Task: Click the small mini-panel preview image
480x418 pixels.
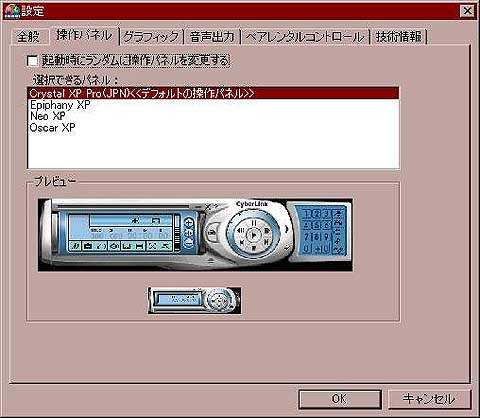Action: [194, 300]
